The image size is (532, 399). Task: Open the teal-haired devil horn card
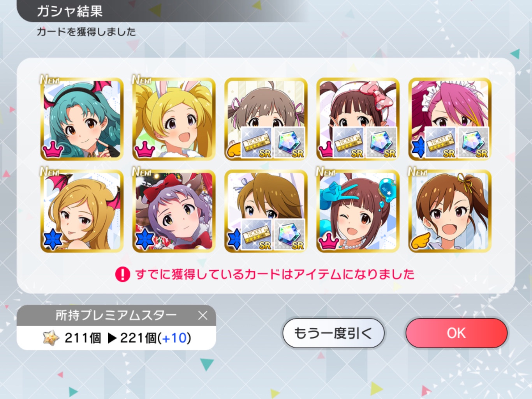82,119
